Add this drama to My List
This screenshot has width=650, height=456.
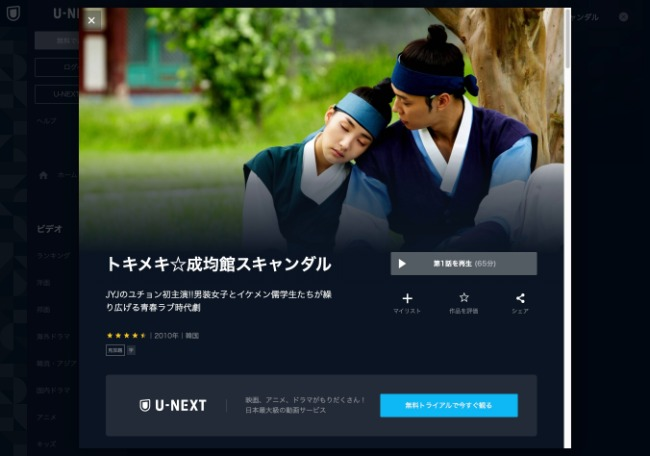tap(407, 303)
